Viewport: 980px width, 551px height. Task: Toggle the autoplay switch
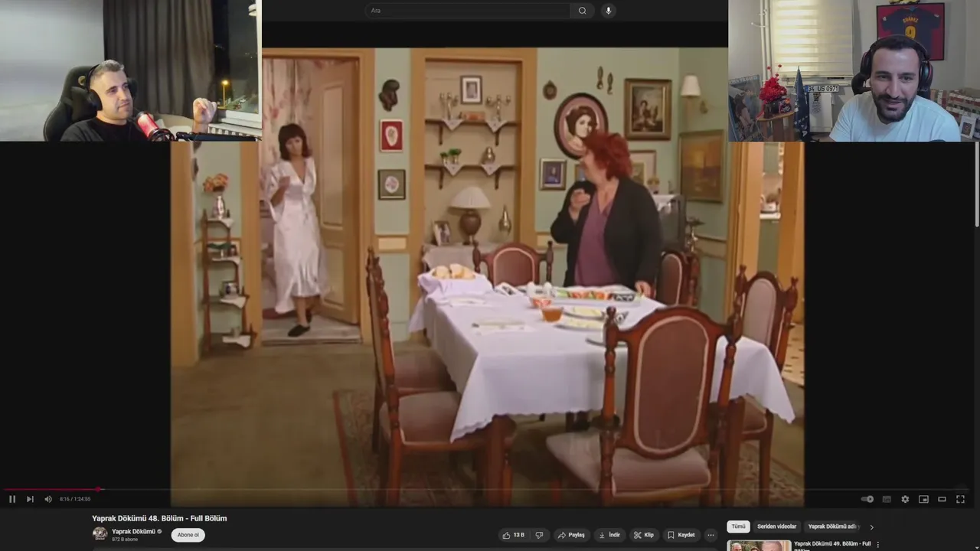tap(867, 499)
